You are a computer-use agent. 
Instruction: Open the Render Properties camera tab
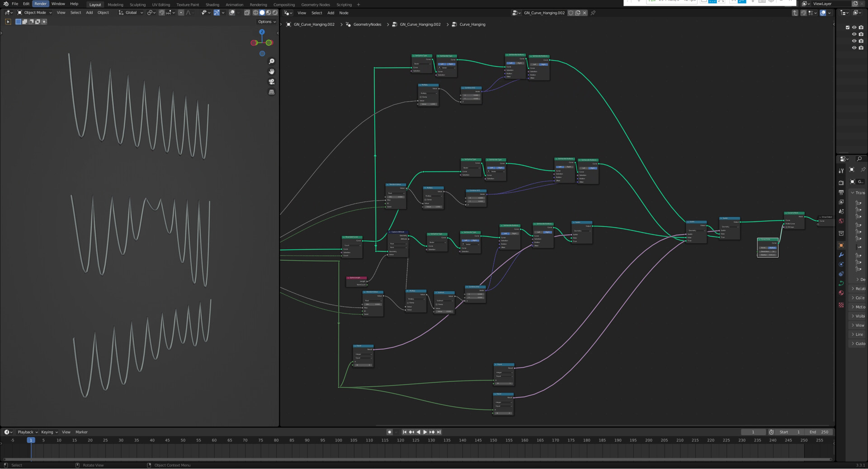(841, 183)
